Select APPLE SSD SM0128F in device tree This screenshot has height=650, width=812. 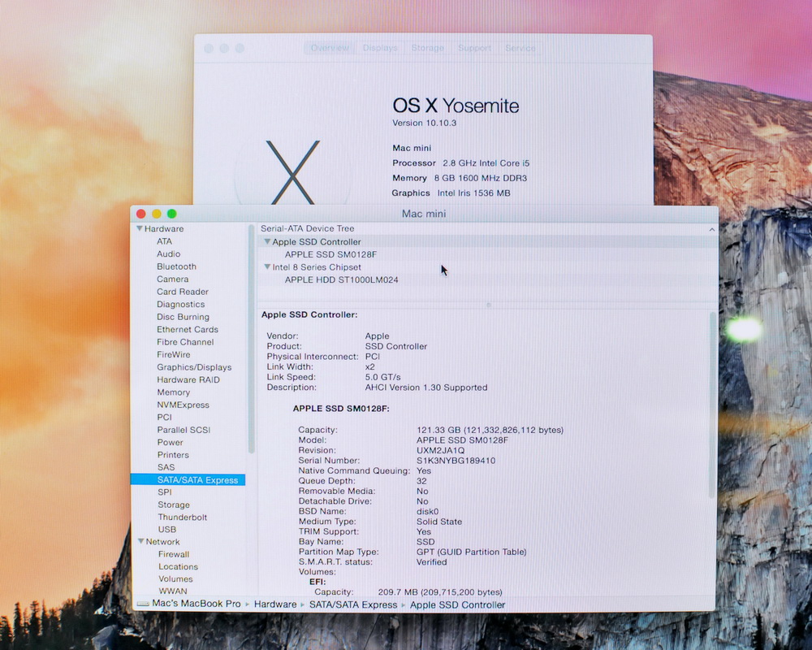pos(331,254)
